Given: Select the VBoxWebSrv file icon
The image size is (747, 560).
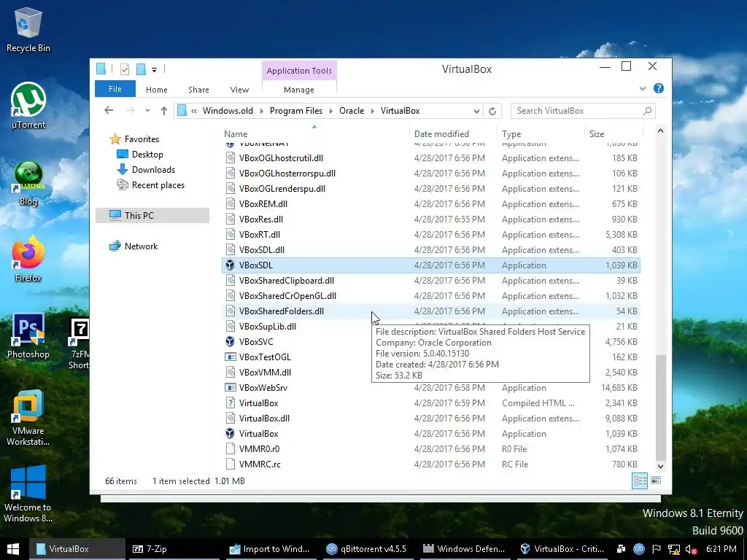Looking at the screenshot, I should point(230,388).
